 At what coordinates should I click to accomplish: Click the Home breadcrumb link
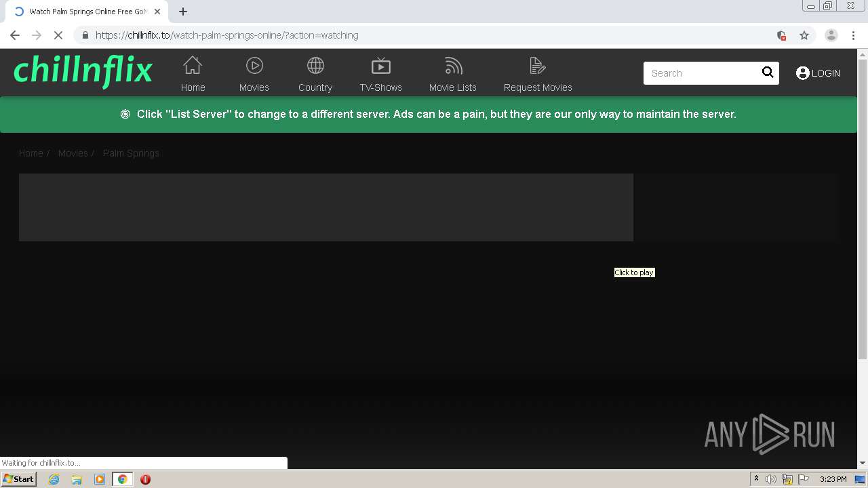tap(31, 153)
